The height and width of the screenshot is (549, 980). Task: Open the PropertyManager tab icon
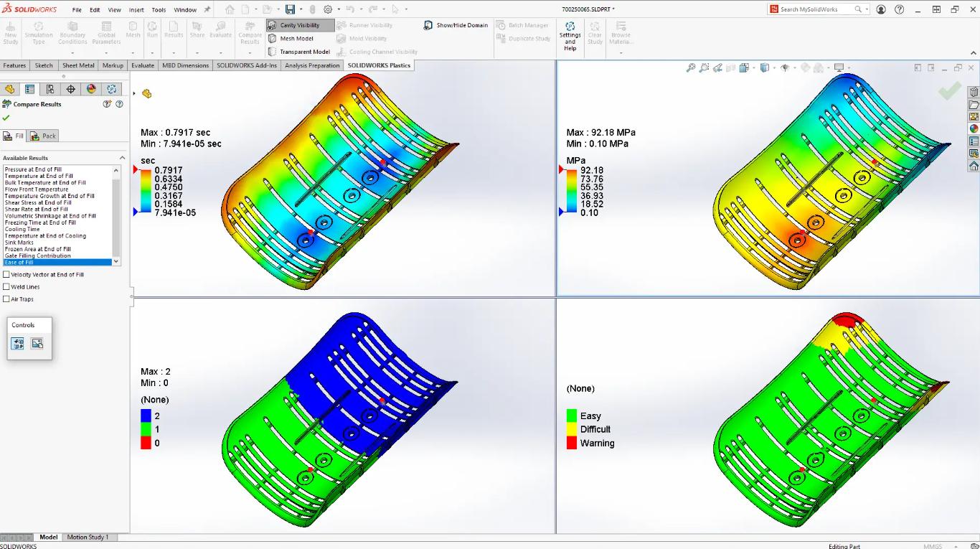[x=29, y=89]
